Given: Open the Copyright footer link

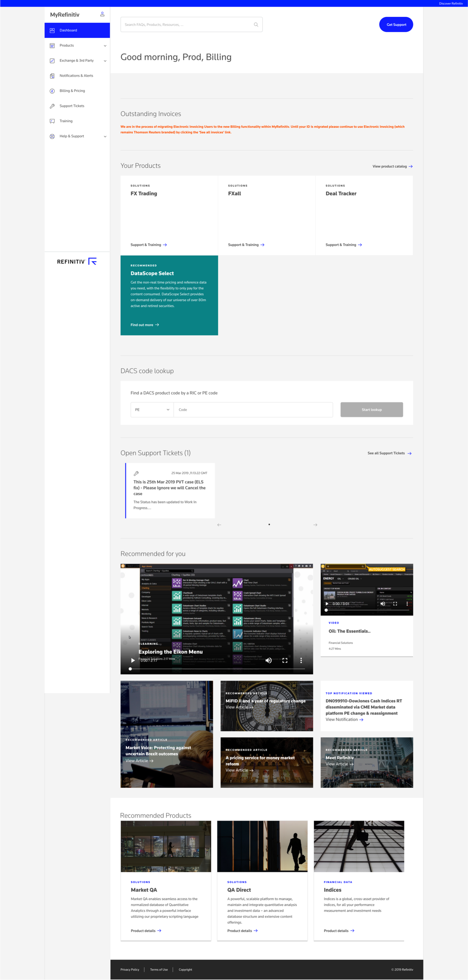Looking at the screenshot, I should pyautogui.click(x=185, y=970).
